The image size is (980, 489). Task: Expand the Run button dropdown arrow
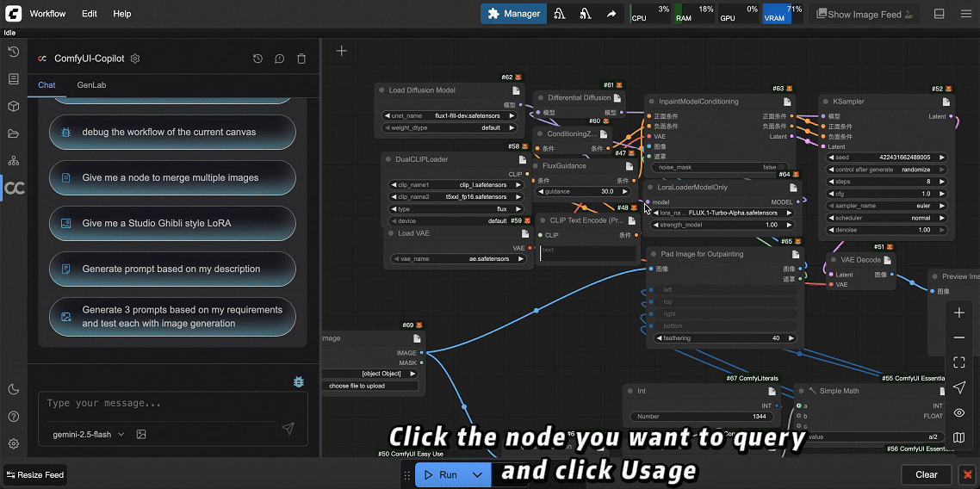pyautogui.click(x=477, y=474)
